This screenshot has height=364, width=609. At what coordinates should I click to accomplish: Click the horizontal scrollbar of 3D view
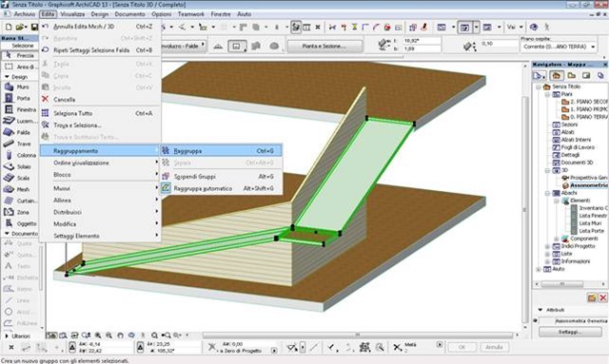tap(358, 335)
